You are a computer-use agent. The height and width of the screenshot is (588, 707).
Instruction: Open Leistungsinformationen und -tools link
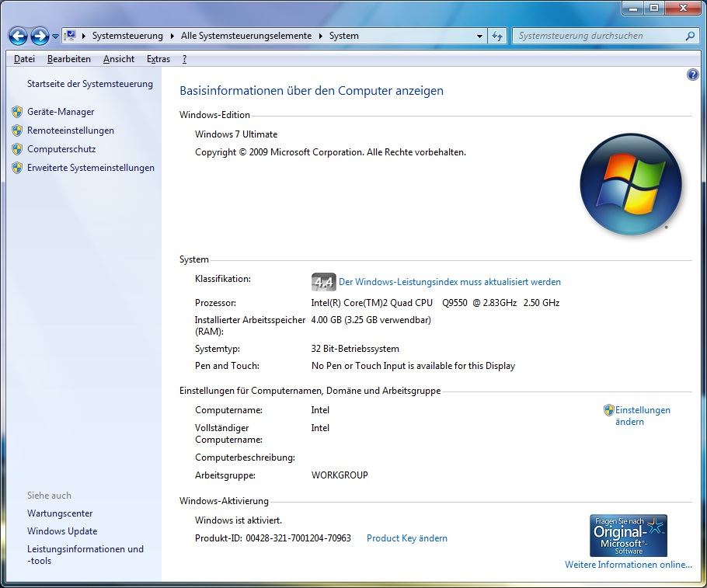pos(85,555)
